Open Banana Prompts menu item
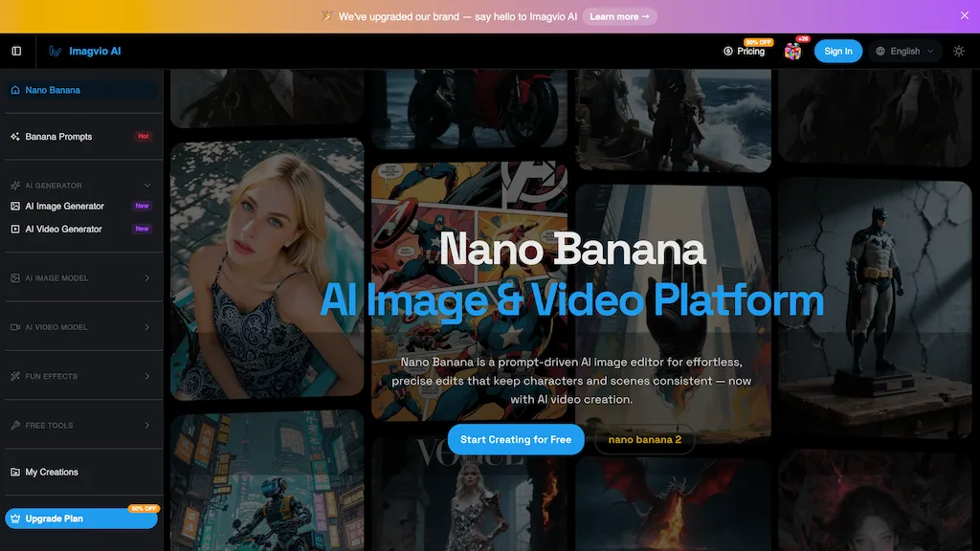The image size is (980, 551). pos(81,136)
